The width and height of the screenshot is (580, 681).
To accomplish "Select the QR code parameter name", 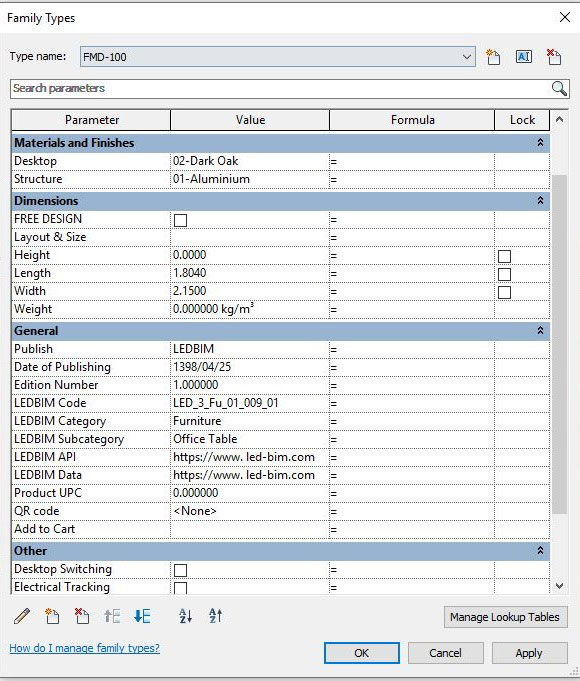I will pos(36,511).
